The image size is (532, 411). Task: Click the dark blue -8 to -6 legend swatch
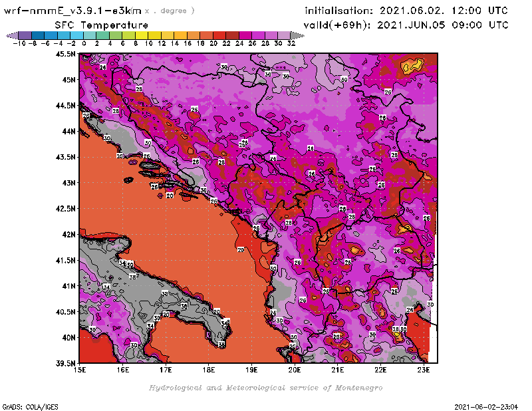tap(38, 35)
